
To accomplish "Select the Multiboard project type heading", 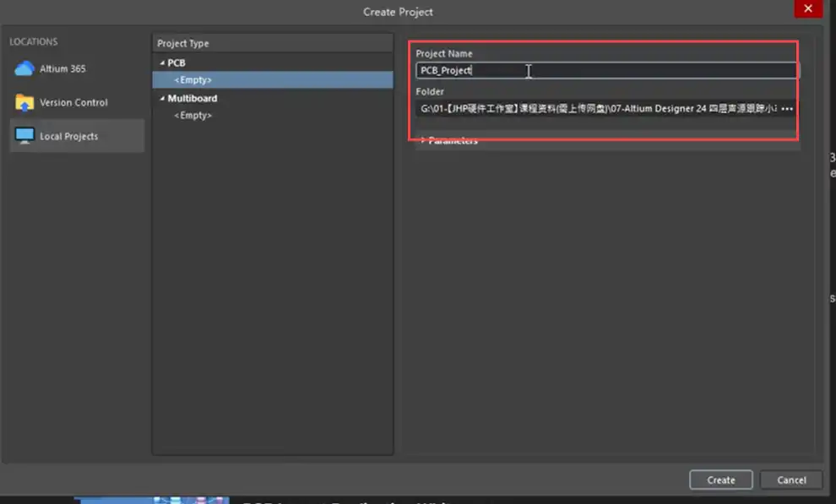I will coord(192,99).
